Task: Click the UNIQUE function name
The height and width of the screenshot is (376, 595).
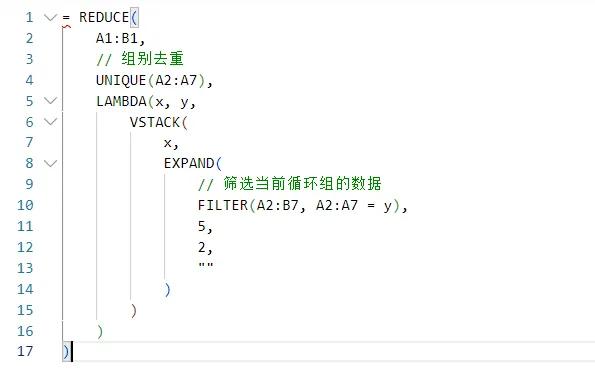Action: click(121, 80)
